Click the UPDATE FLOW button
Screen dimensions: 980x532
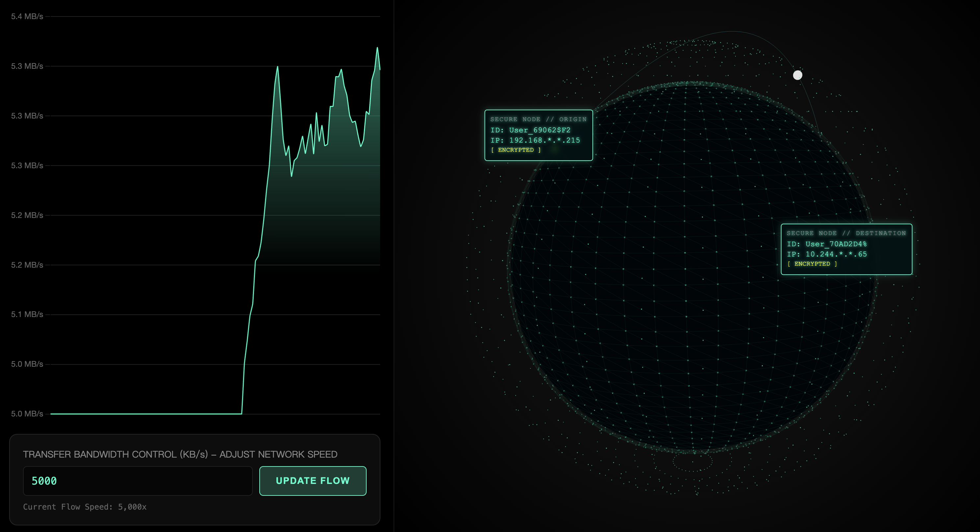click(x=312, y=481)
